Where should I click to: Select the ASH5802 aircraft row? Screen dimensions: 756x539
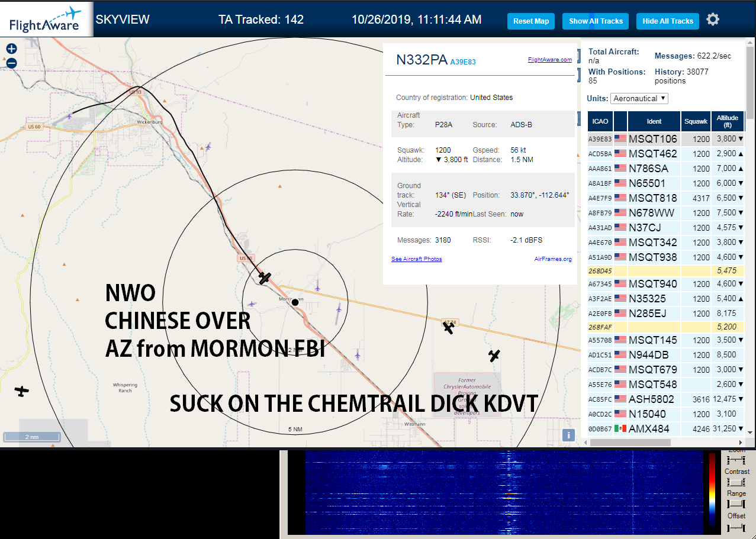(x=666, y=399)
